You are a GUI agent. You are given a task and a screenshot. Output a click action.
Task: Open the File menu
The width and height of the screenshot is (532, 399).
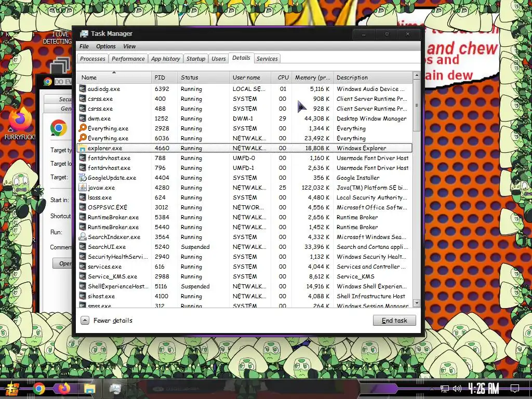[84, 46]
